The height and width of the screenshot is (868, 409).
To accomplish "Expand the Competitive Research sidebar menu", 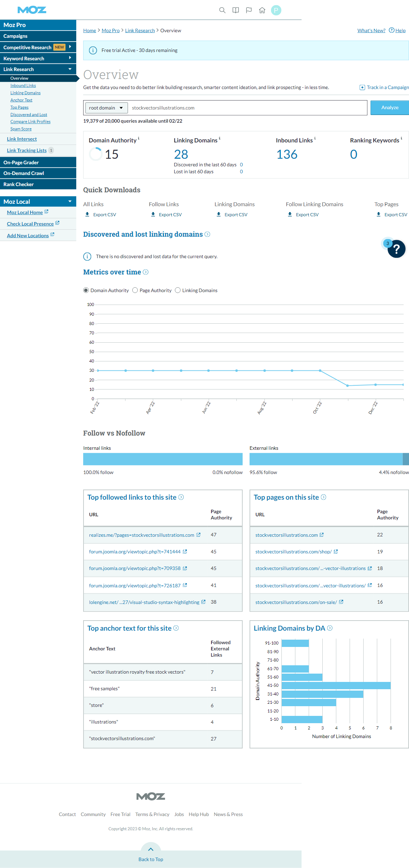I will click(70, 47).
